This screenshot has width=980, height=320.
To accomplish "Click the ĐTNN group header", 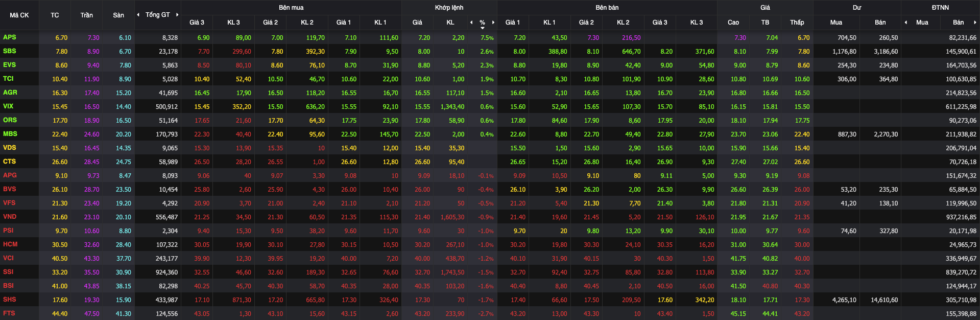I will click(x=940, y=8).
